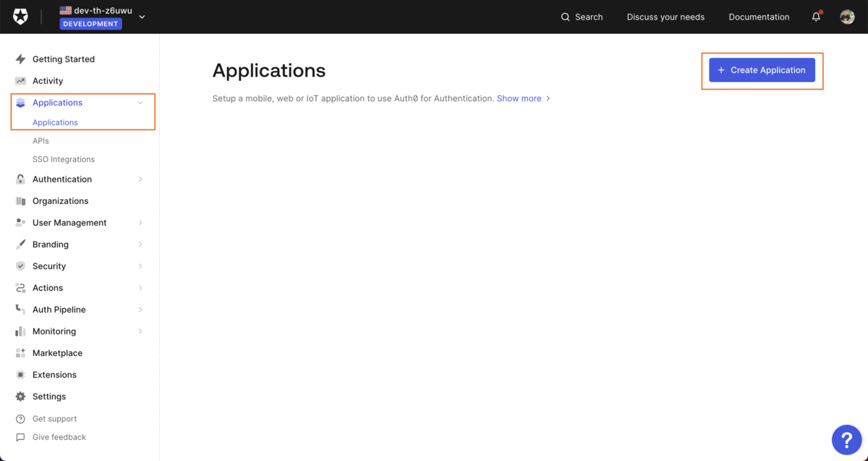Open the Activity page

[48, 81]
